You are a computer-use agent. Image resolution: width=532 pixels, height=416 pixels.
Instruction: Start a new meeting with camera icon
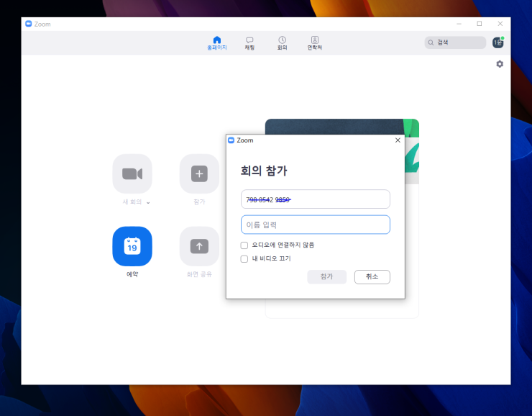click(x=132, y=173)
